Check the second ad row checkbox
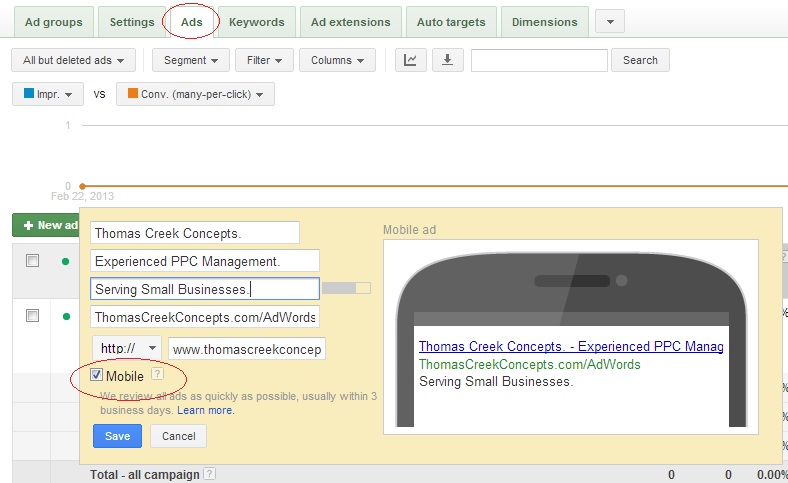 [33, 316]
